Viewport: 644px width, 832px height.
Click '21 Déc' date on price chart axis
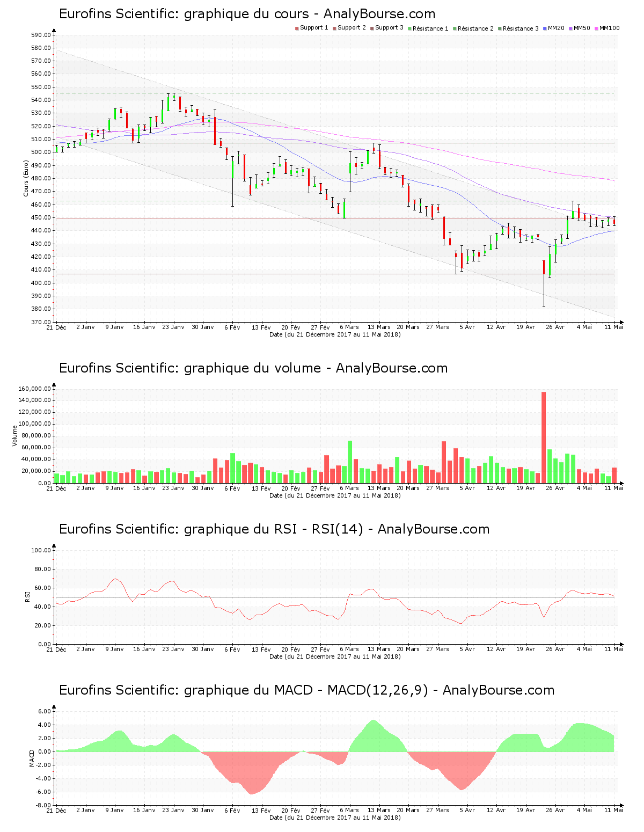tap(56, 327)
